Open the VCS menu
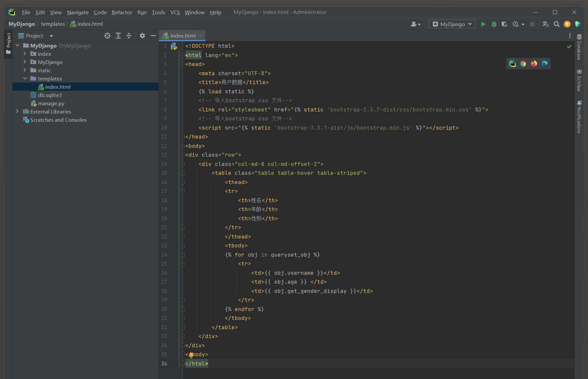This screenshot has height=379, width=588. (x=175, y=12)
